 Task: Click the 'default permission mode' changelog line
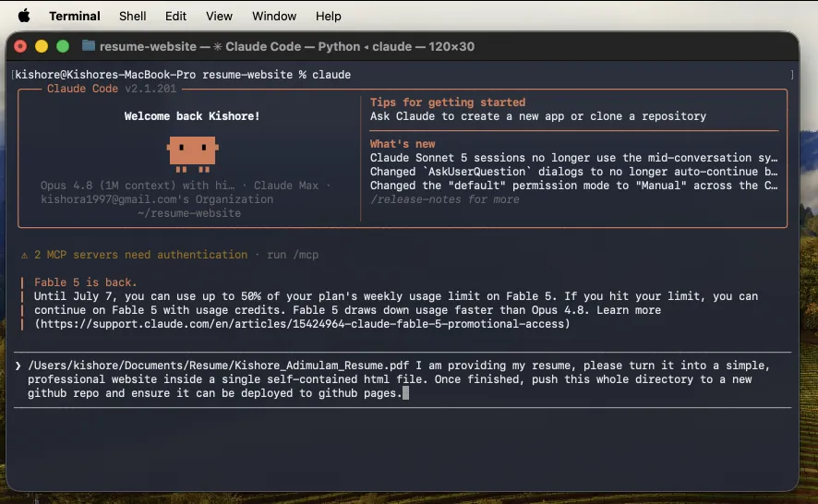tap(573, 186)
